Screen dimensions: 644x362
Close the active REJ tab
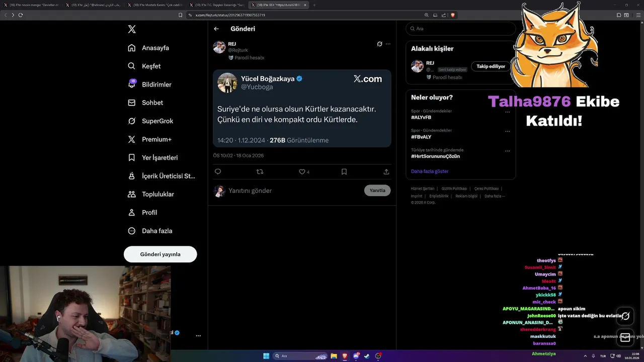pyautogui.click(x=305, y=5)
